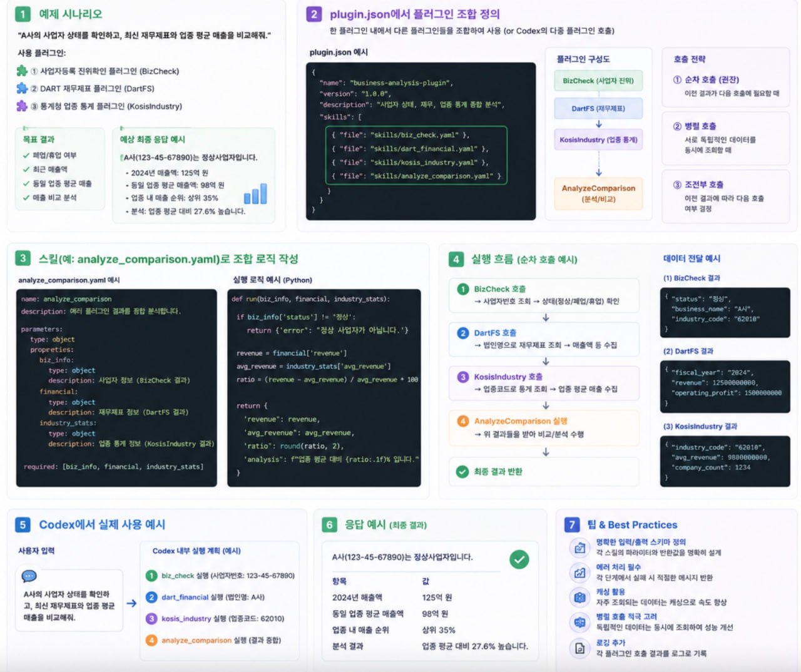Click the "skills/kosis_industry.yaml" line in plugin.json
Viewport: 801px width, 672px height.
coord(410,162)
